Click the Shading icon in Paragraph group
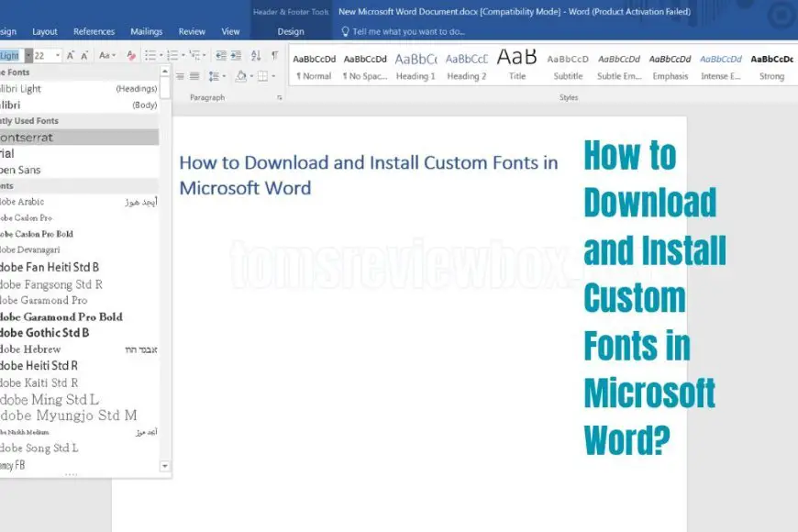798x532 pixels. [x=241, y=76]
